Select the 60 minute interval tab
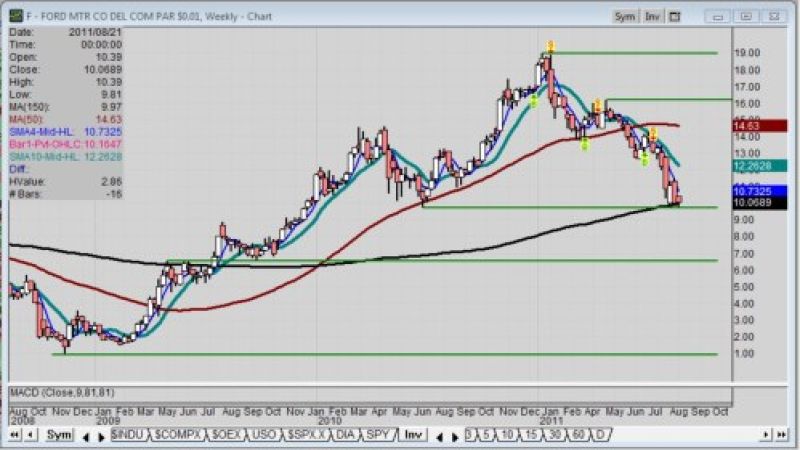The height and width of the screenshot is (450, 800). [x=577, y=436]
